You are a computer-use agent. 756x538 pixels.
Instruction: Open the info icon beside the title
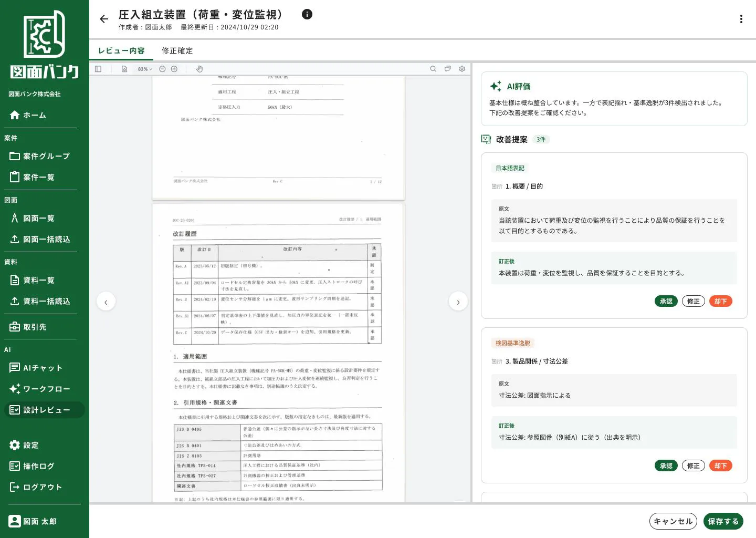click(x=307, y=15)
